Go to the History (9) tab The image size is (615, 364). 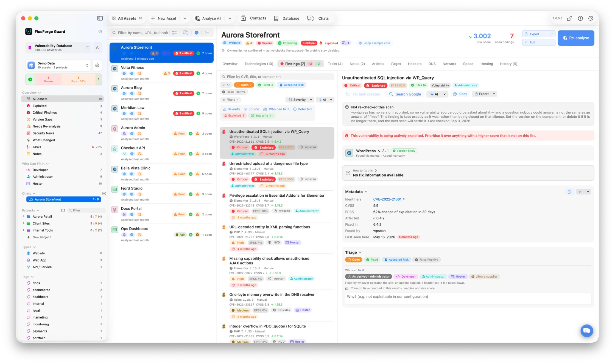(x=508, y=64)
